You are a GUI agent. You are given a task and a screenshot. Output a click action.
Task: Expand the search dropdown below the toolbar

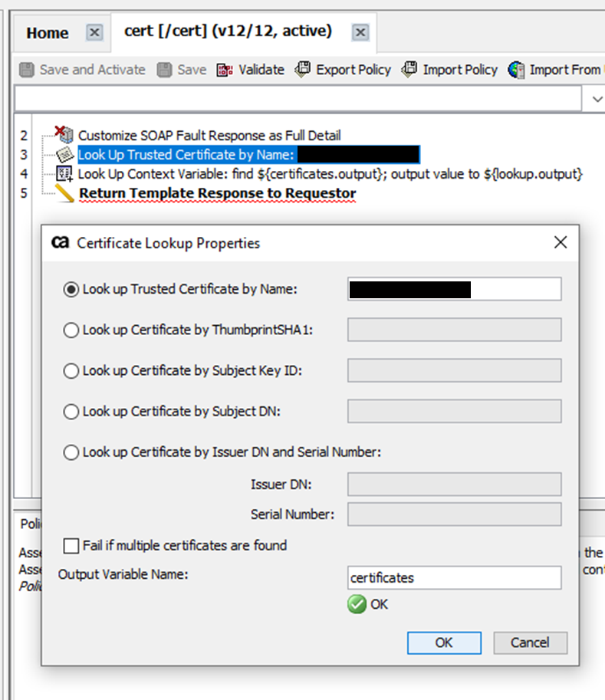tap(597, 99)
